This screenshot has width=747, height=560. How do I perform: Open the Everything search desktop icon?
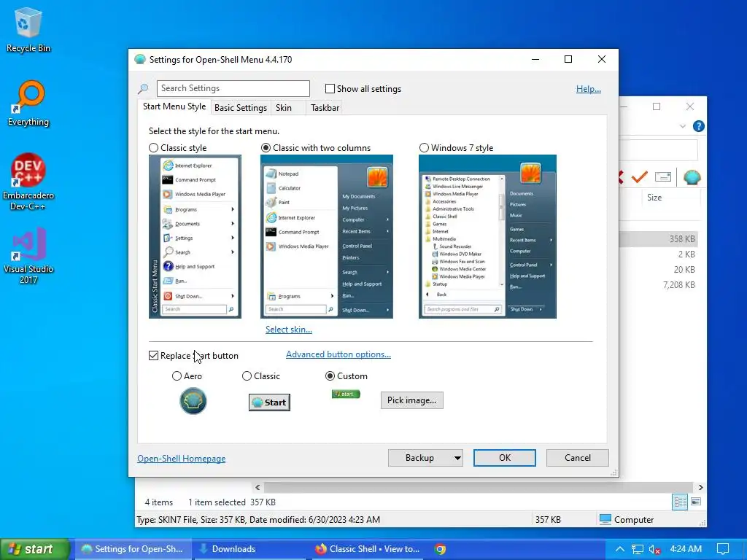(x=28, y=104)
